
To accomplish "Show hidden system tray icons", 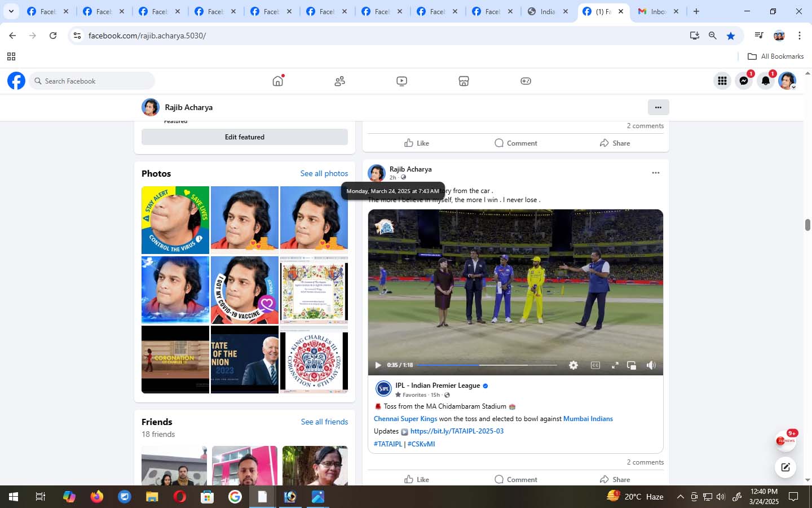I will point(680,497).
